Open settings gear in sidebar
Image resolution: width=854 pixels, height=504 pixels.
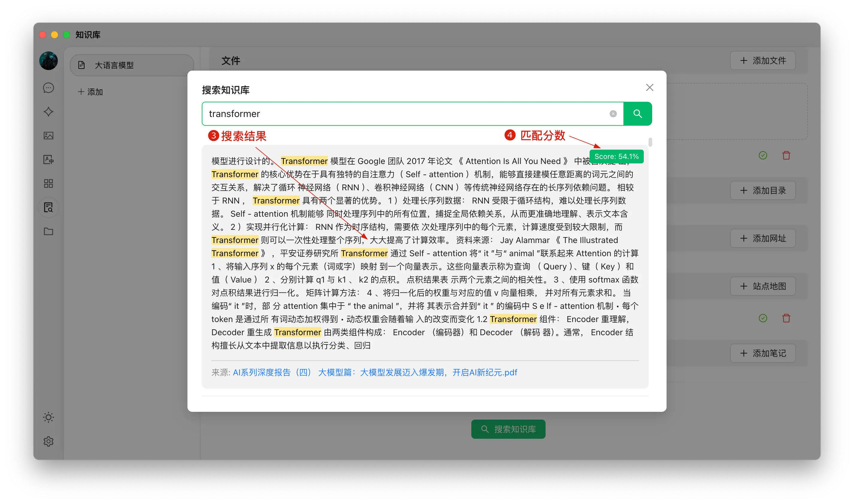click(49, 441)
